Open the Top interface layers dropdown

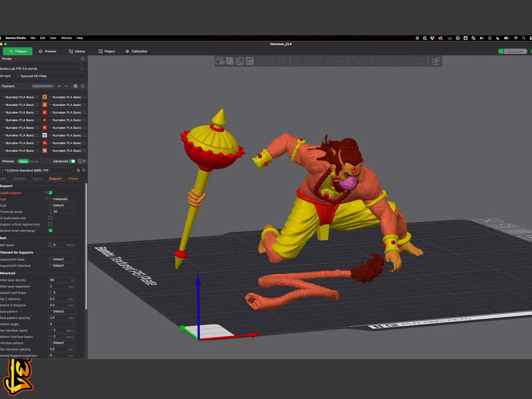tap(62, 330)
